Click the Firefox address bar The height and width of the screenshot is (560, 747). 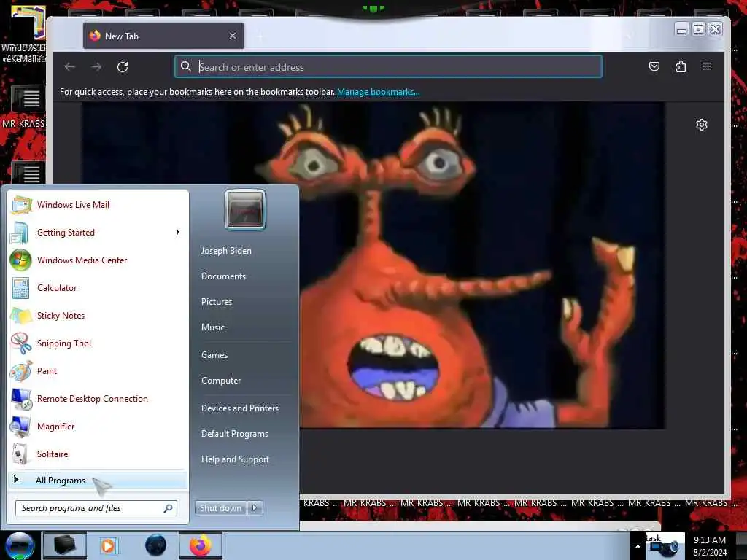388,66
